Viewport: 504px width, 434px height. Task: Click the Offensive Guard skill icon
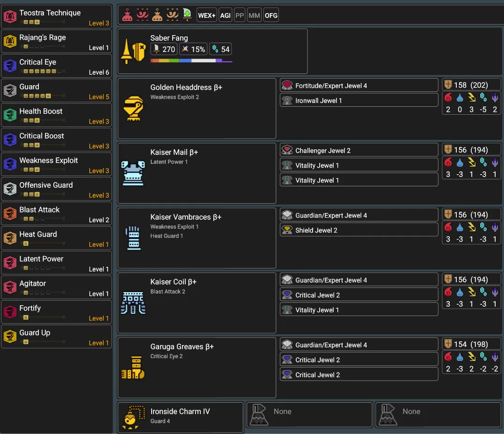pos(10,189)
